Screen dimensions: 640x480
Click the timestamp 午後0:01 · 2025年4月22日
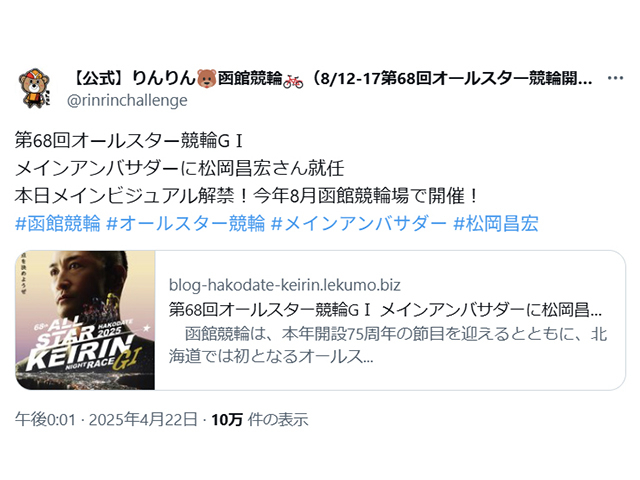[x=106, y=419]
